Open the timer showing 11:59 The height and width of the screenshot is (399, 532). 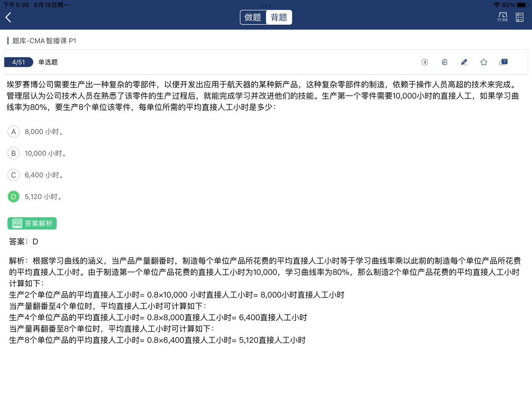(x=502, y=17)
